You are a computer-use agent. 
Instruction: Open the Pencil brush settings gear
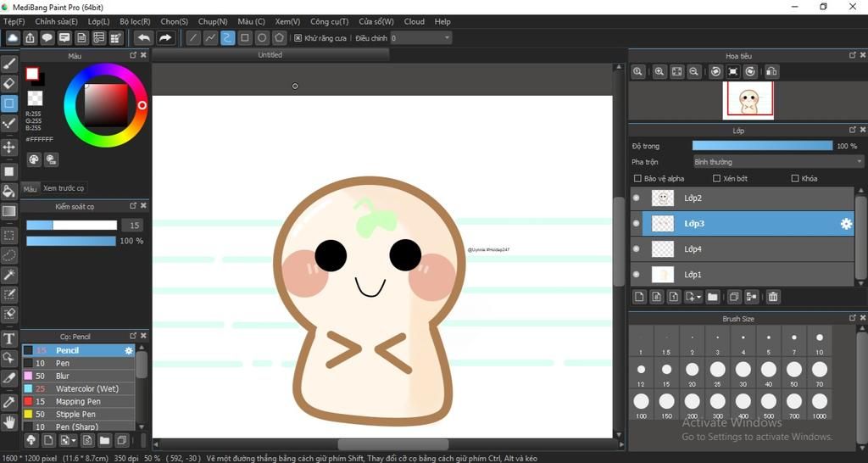(x=129, y=350)
